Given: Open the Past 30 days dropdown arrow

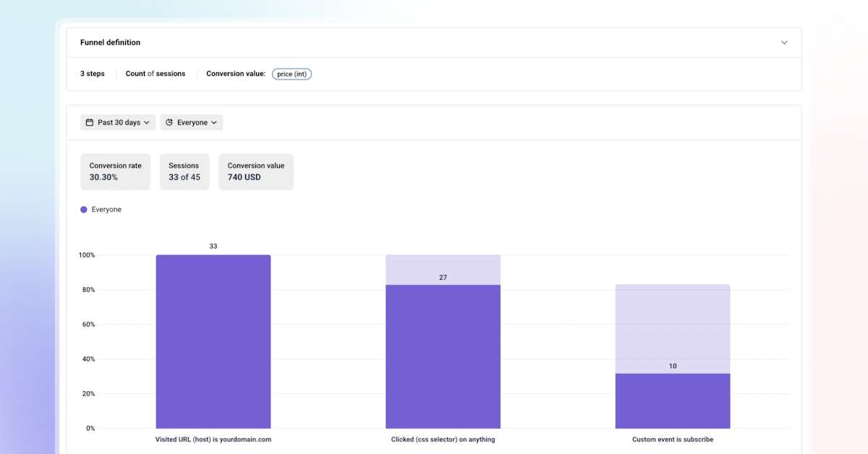Looking at the screenshot, I should [147, 123].
